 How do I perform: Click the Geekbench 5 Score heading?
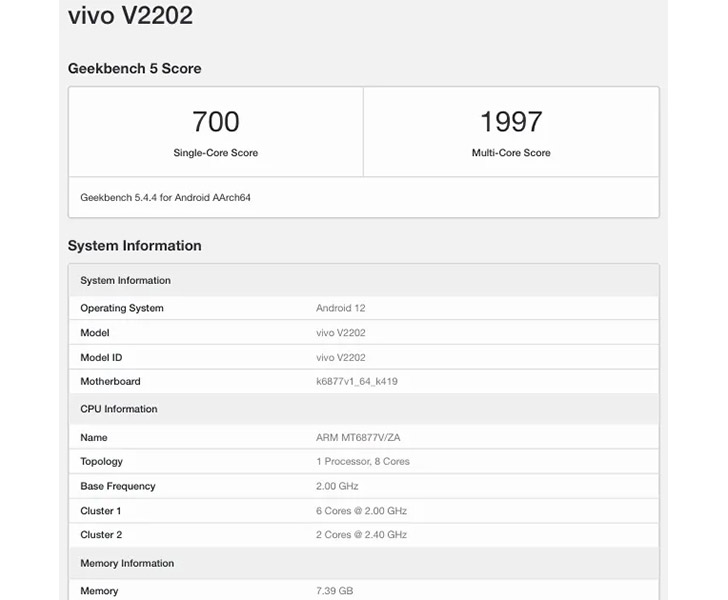(135, 68)
